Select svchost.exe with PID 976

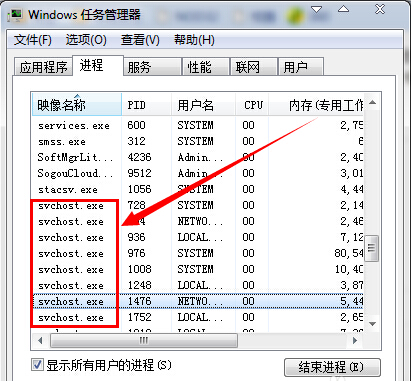pyautogui.click(x=199, y=253)
